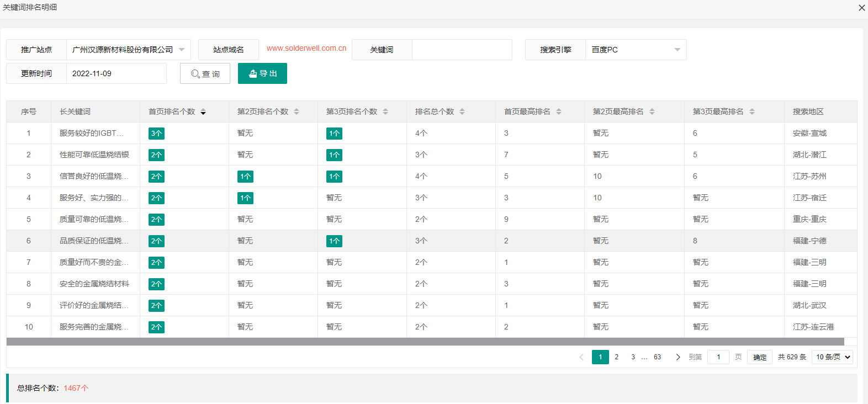Go to page 63
This screenshot has height=404, width=868.
657,357
